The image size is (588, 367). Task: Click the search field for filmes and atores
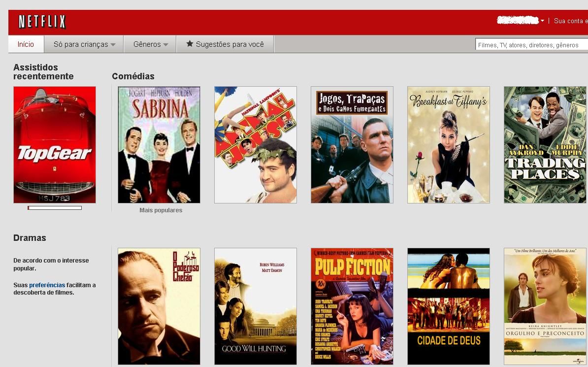(531, 45)
